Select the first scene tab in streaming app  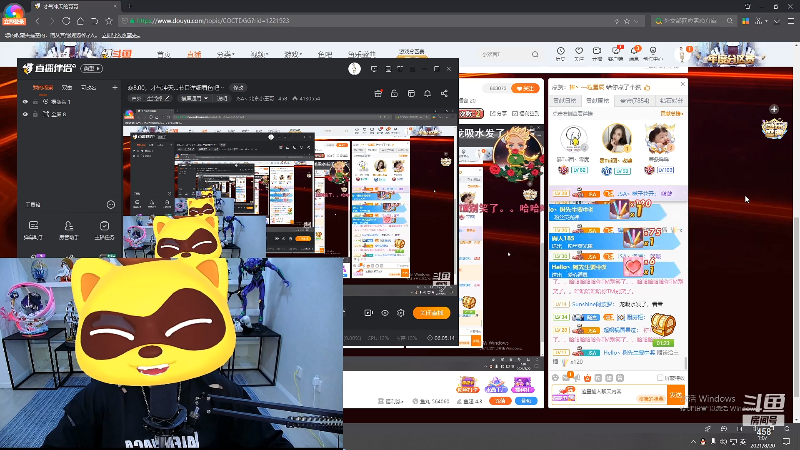[x=43, y=88]
